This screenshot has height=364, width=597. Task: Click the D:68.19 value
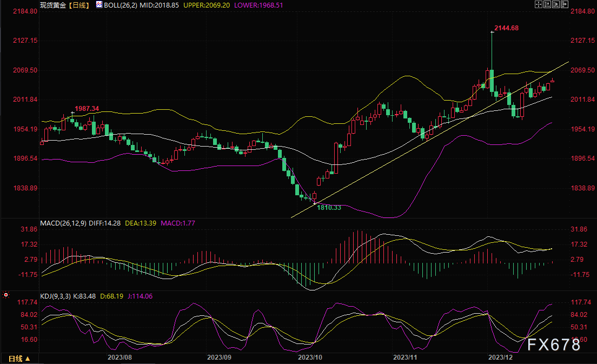coord(111,296)
